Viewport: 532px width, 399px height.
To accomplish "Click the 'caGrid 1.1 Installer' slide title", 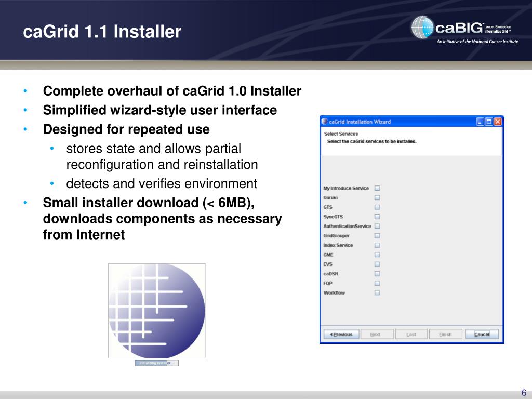I will point(102,32).
